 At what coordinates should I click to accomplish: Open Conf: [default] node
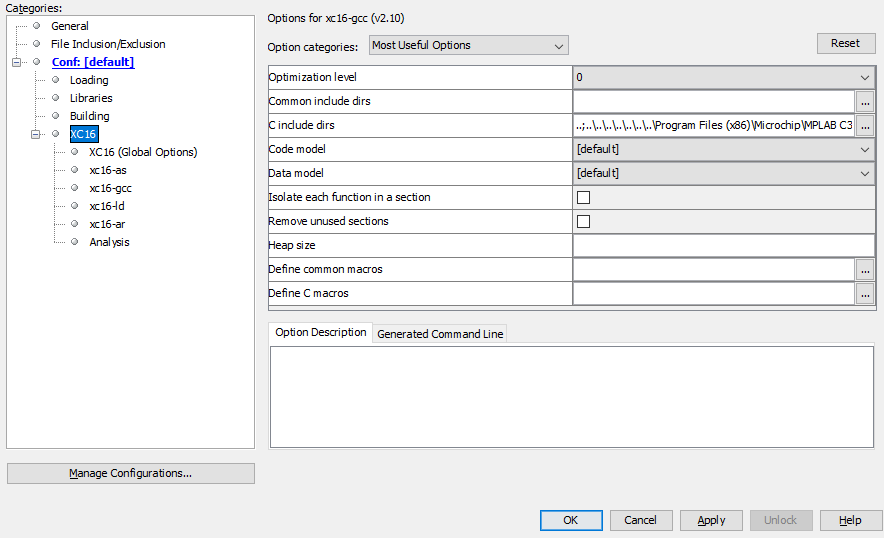(93, 62)
